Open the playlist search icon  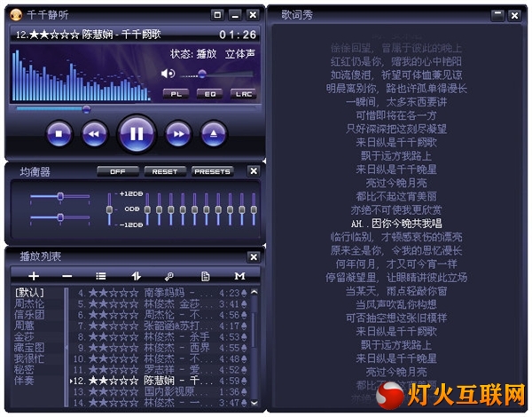169,277
